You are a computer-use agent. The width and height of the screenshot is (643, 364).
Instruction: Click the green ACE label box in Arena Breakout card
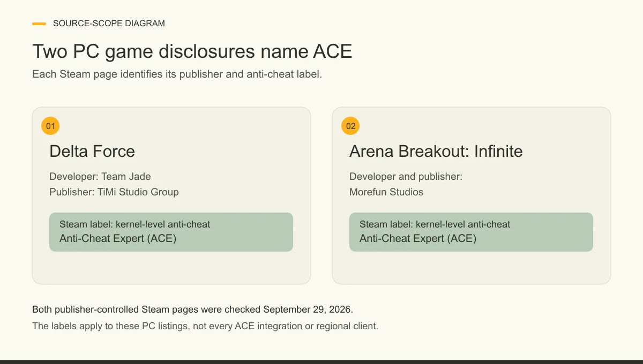tap(471, 232)
